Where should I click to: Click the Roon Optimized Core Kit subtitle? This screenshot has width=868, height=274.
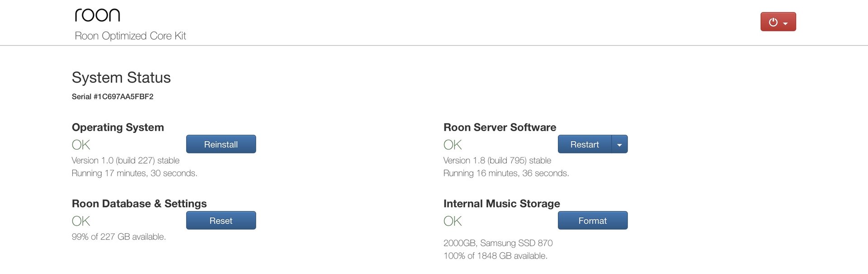[130, 36]
